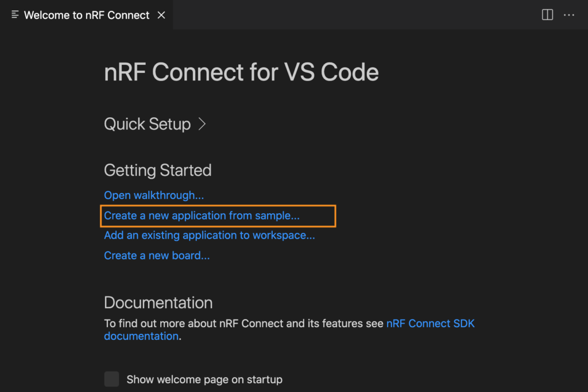Click the list icon on the Welcome tab

coord(16,15)
